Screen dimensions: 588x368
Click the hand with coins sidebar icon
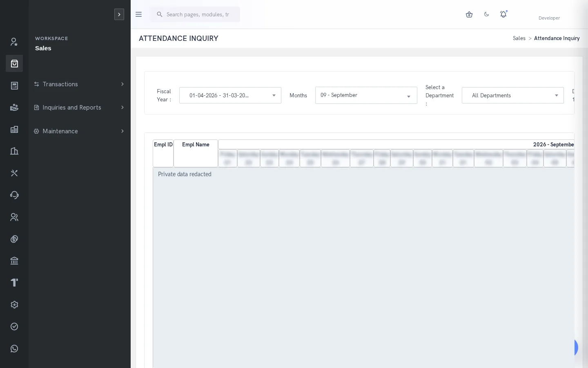pos(14,108)
